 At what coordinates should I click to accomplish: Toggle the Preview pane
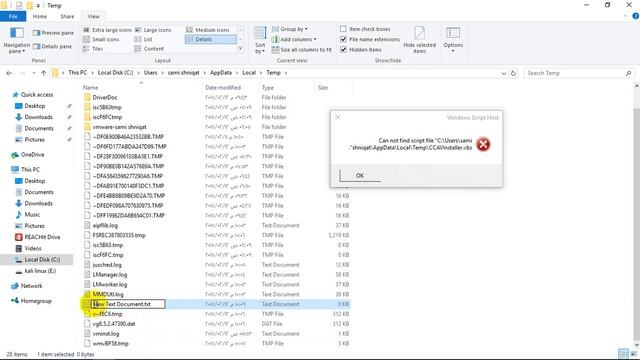pos(53,33)
